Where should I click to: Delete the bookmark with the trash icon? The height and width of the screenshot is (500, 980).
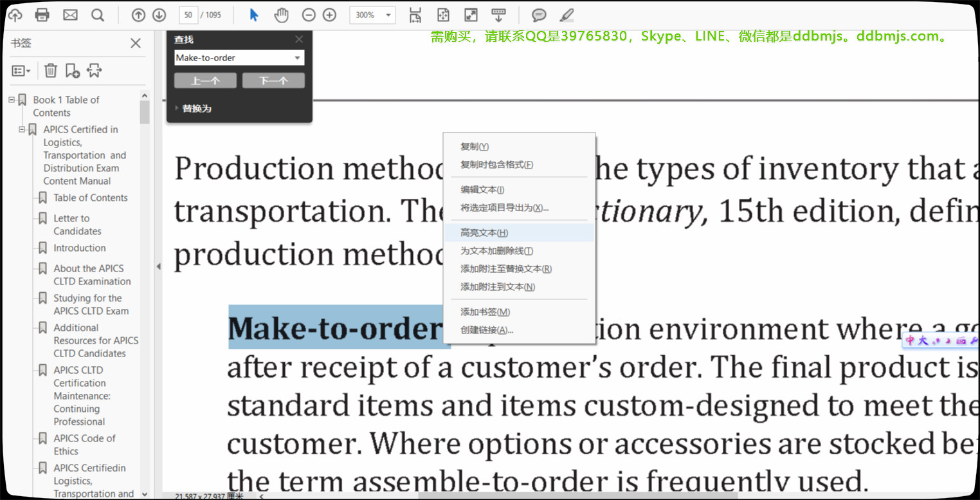[x=51, y=70]
